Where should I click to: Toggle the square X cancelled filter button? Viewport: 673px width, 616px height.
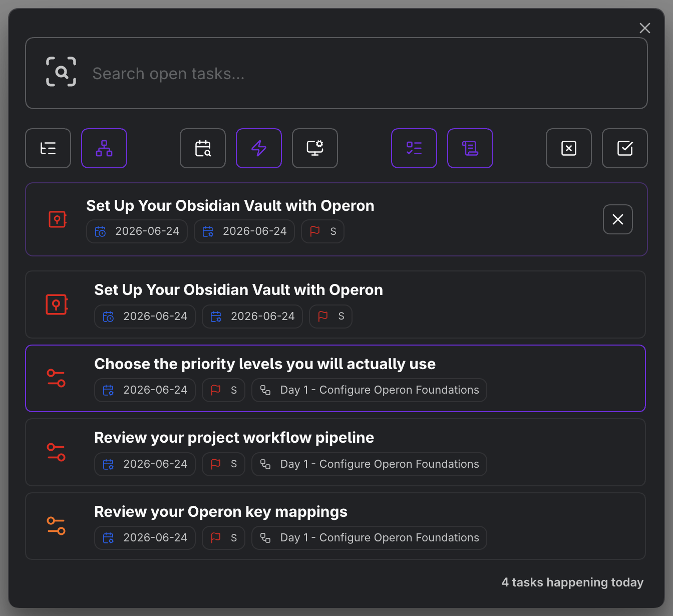tap(569, 148)
